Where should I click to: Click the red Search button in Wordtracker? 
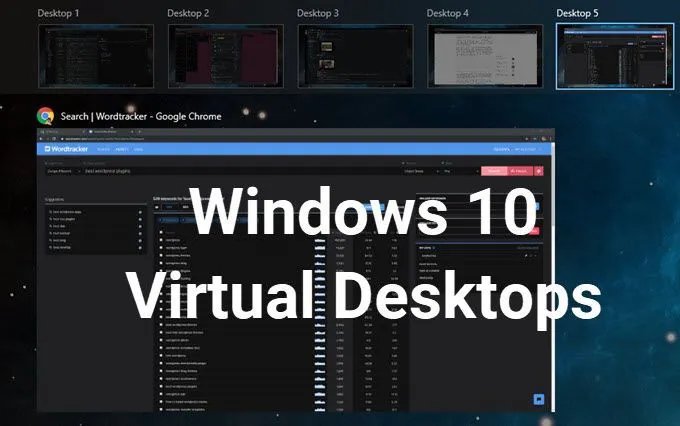494,171
